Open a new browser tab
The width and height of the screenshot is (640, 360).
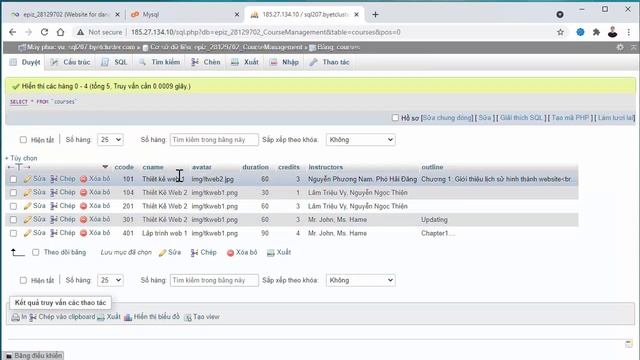375,15
